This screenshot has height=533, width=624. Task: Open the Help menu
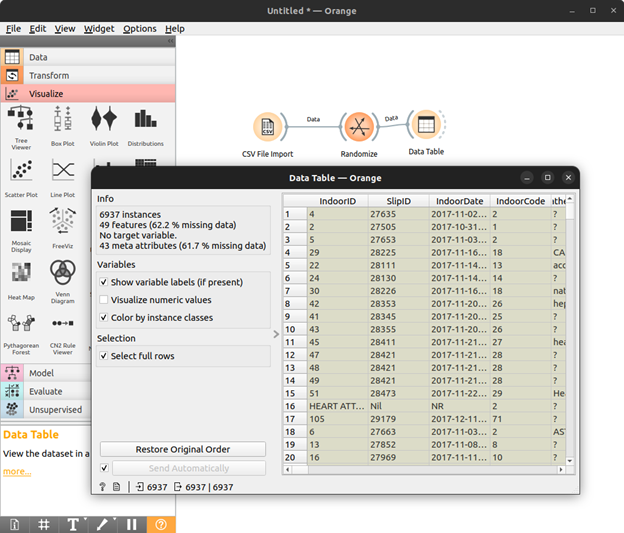175,29
